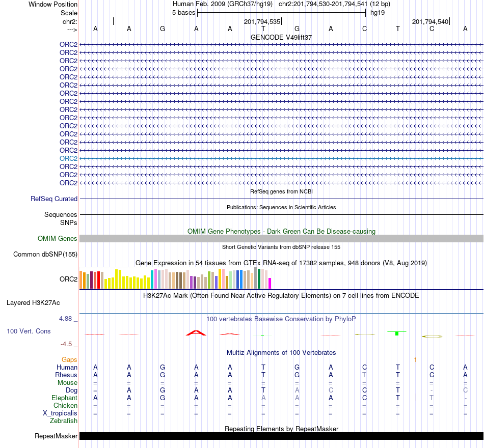The width and height of the screenshot is (484, 448).
Task: Click the Elephant species label
Action: (65, 398)
